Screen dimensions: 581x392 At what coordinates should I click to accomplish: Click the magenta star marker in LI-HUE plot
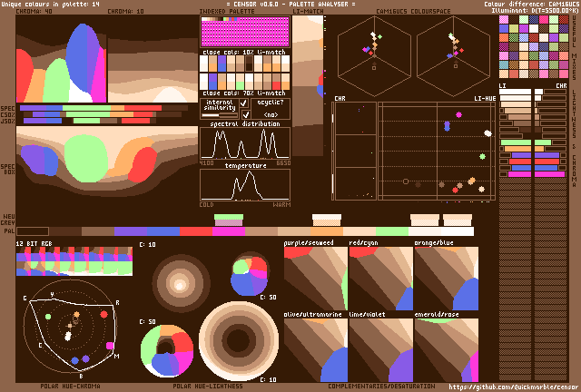458,114
